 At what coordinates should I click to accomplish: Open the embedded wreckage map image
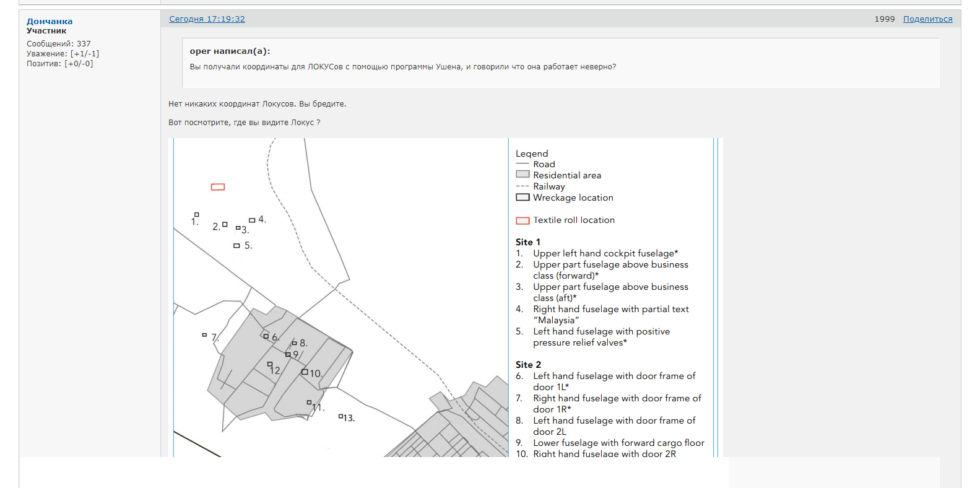(446, 297)
